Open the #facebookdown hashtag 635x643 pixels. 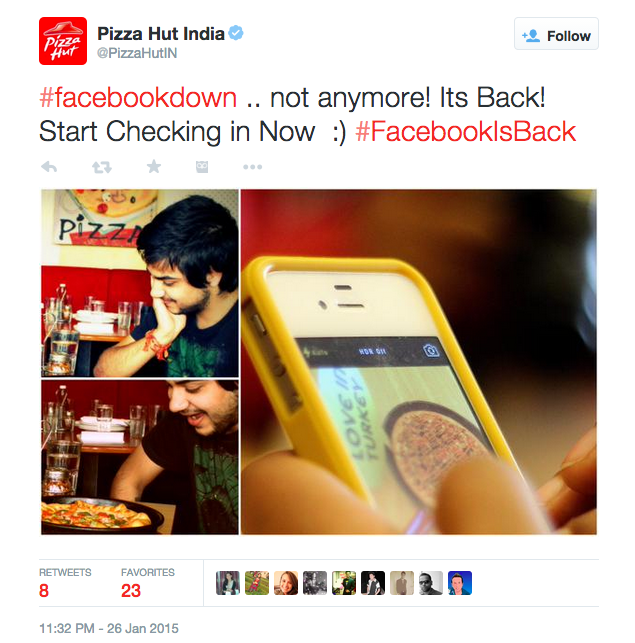pos(138,98)
